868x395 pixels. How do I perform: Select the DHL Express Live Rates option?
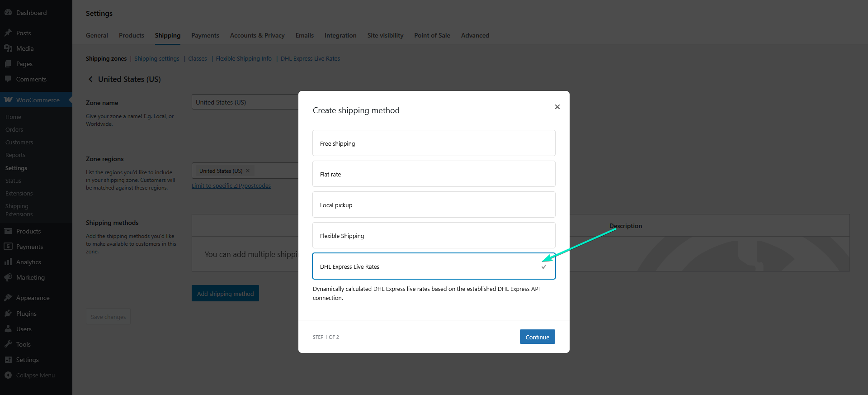(434, 266)
